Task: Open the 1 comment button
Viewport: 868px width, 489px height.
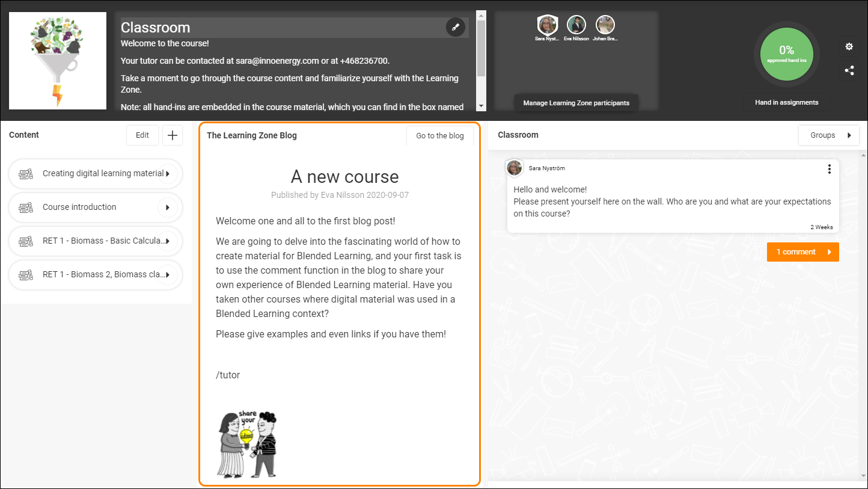Action: click(802, 252)
